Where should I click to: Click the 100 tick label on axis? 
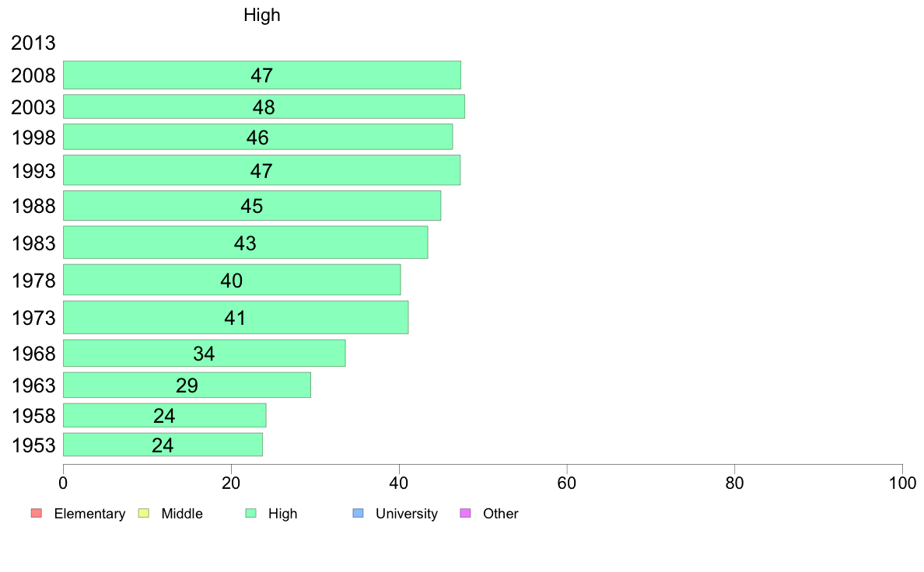(902, 483)
